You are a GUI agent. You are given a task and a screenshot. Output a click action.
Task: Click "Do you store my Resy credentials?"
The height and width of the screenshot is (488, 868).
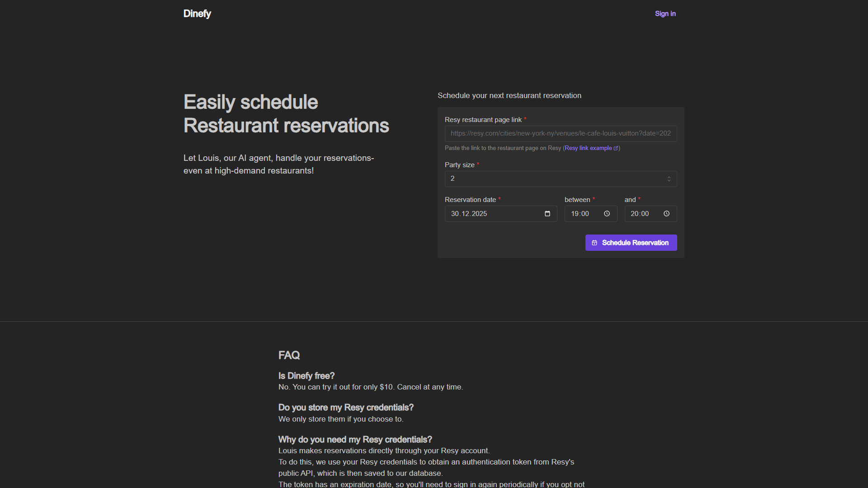[x=346, y=408]
